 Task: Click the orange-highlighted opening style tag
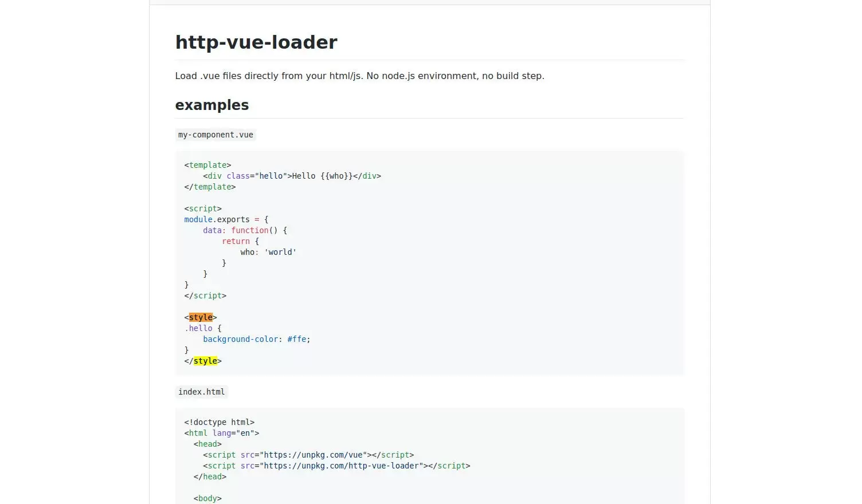pos(201,317)
